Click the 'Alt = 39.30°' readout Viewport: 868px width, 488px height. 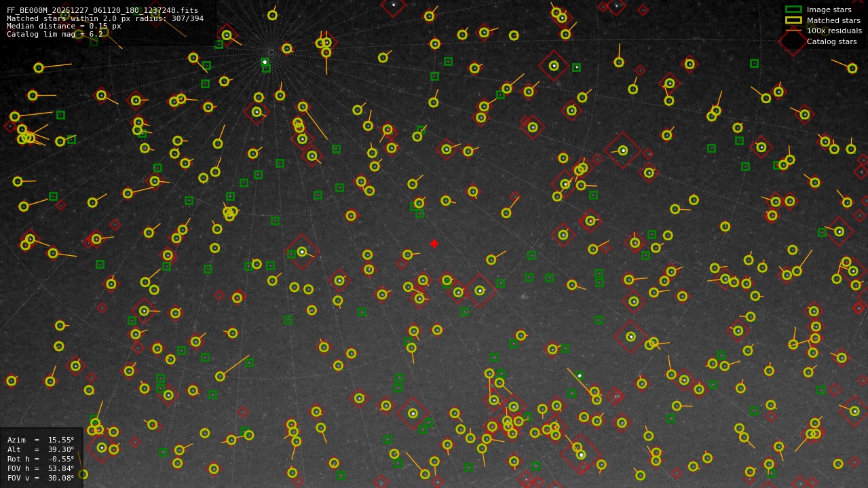coord(41,449)
